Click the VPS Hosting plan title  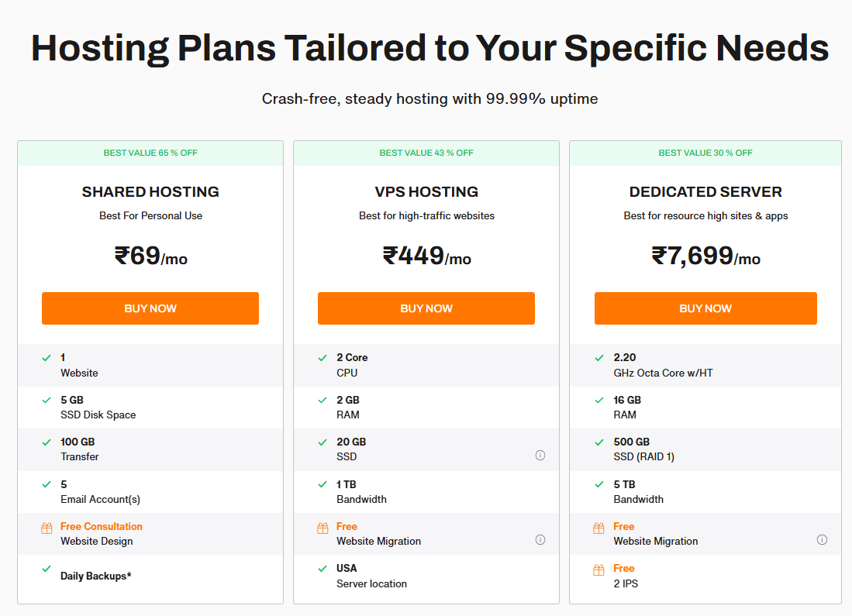point(426,192)
